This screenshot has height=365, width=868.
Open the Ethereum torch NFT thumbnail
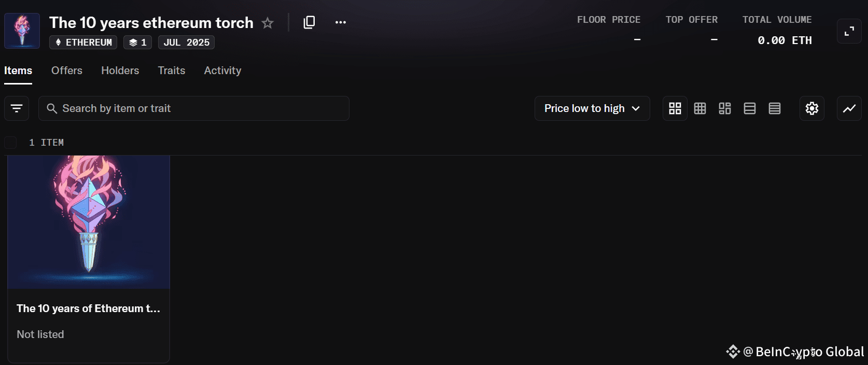tap(89, 222)
